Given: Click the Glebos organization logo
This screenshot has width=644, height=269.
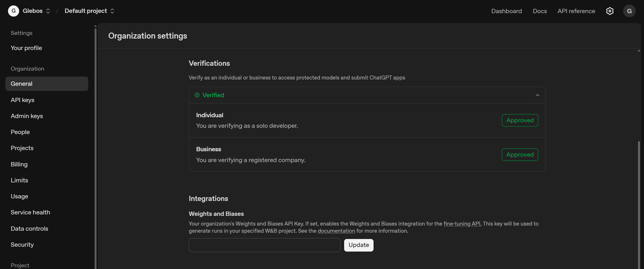Looking at the screenshot, I should pos(13,11).
